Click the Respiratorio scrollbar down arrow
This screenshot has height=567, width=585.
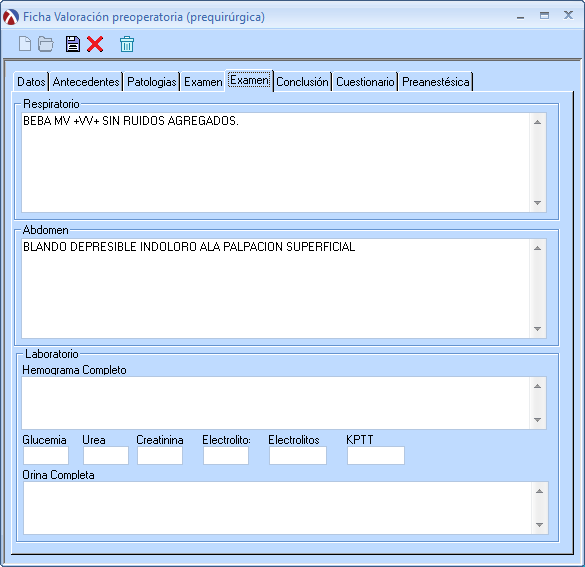click(x=537, y=203)
